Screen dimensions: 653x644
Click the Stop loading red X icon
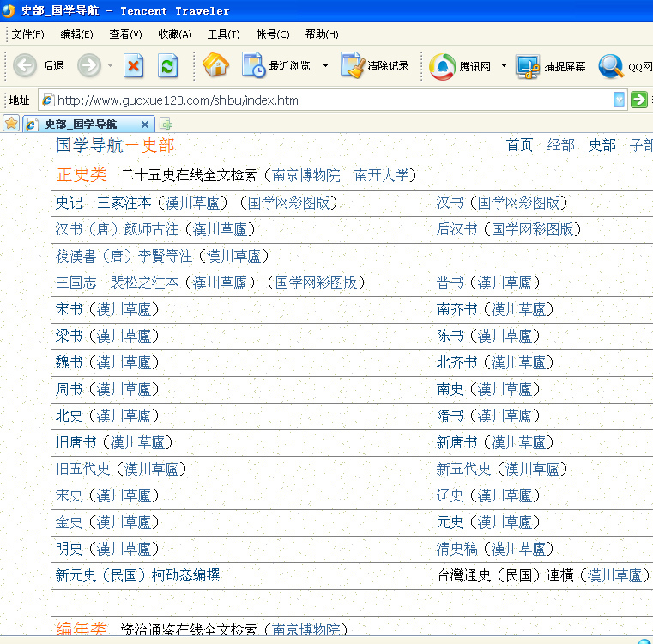point(133,65)
